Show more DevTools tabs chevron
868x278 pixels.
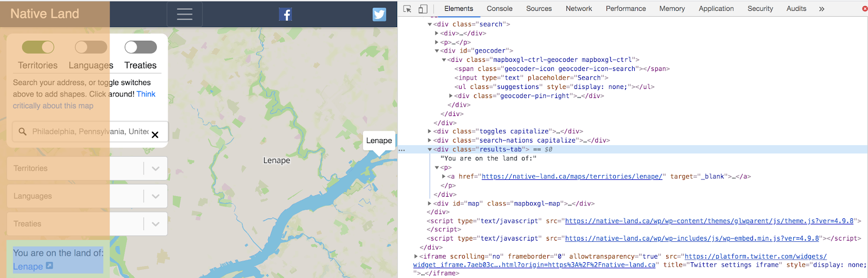click(x=821, y=9)
